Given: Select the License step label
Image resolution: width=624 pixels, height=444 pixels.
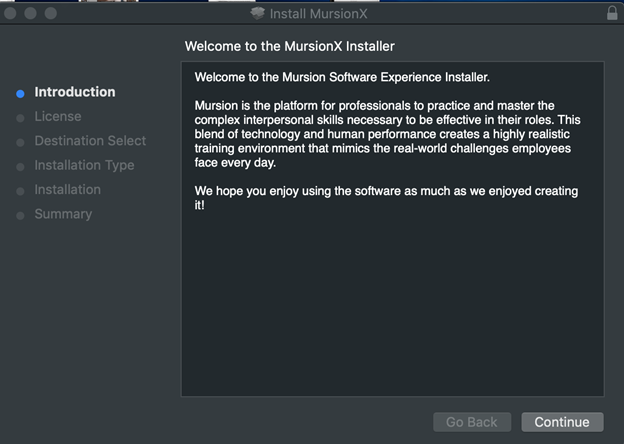Looking at the screenshot, I should (x=58, y=116).
